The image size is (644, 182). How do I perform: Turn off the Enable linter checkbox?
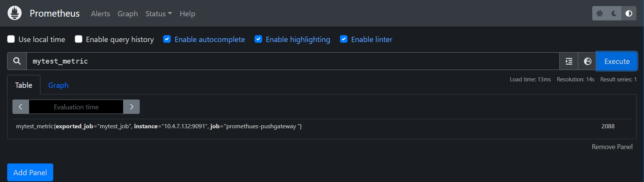pos(344,39)
